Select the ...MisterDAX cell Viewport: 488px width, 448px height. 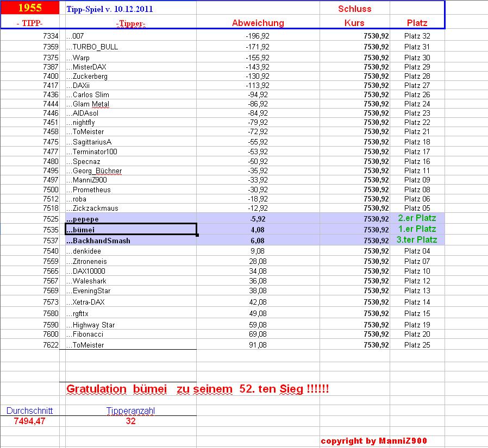click(x=131, y=67)
